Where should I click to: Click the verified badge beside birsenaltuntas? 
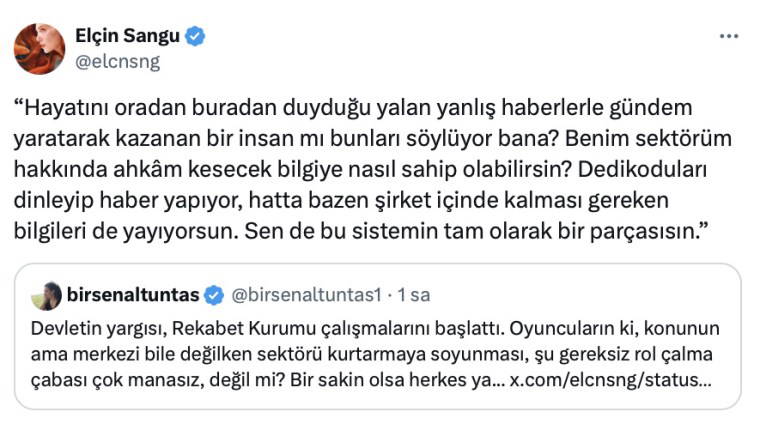(214, 295)
